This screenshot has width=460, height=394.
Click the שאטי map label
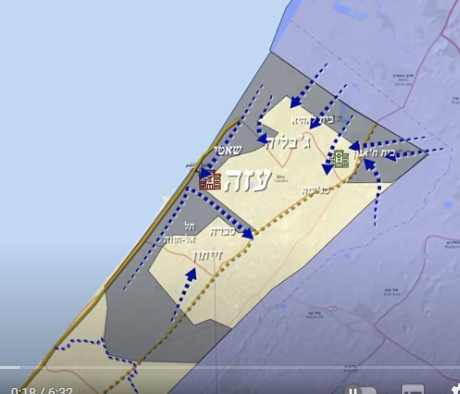(227, 151)
